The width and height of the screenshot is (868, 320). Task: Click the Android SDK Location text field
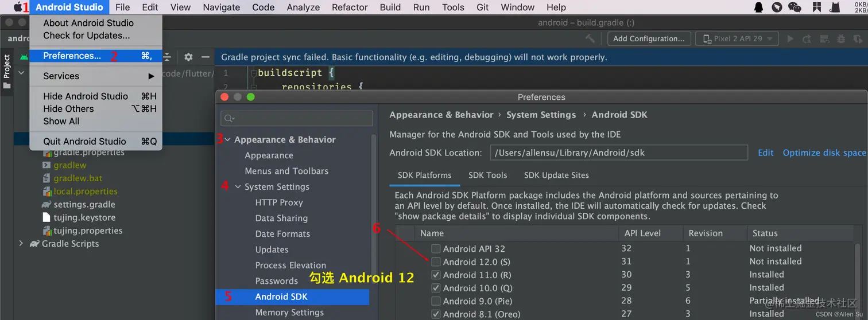[619, 153]
